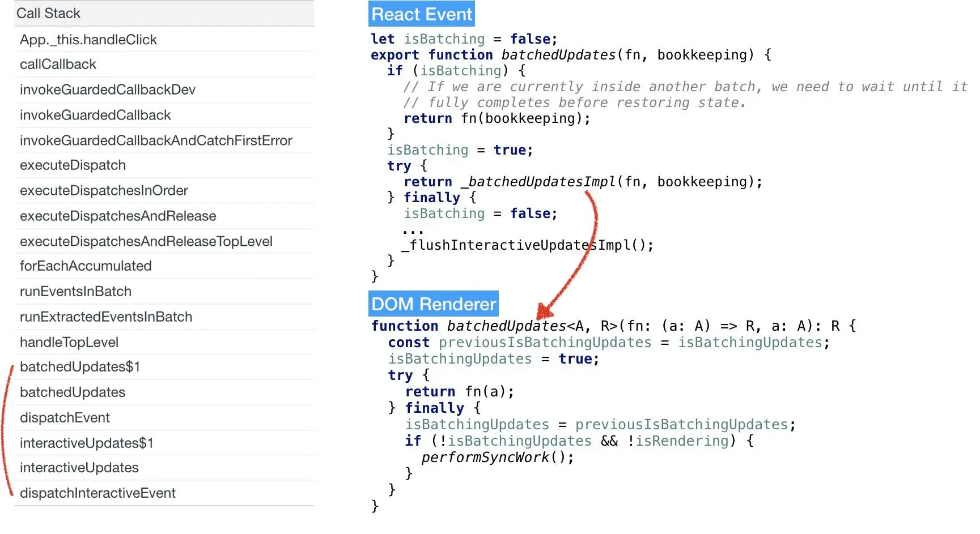The height and width of the screenshot is (534, 980).
Task: Select the frame named exactly executeDispatchesAndRelease
Action: 164,216
